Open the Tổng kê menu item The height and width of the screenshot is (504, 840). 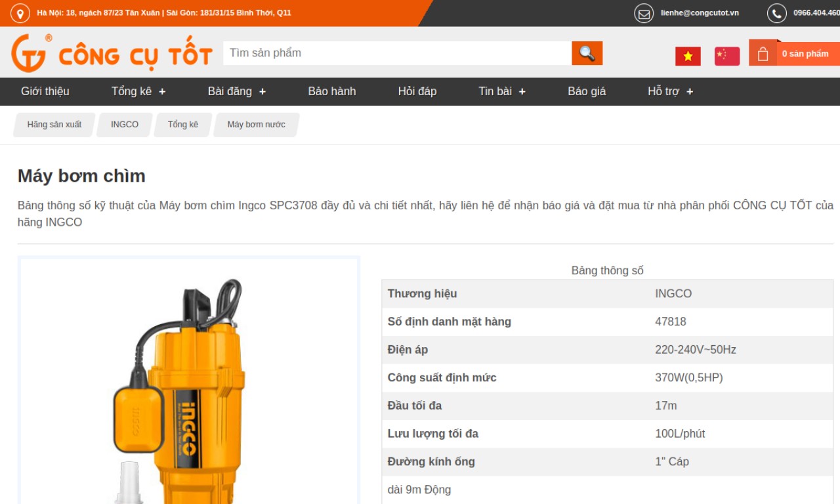click(x=131, y=91)
